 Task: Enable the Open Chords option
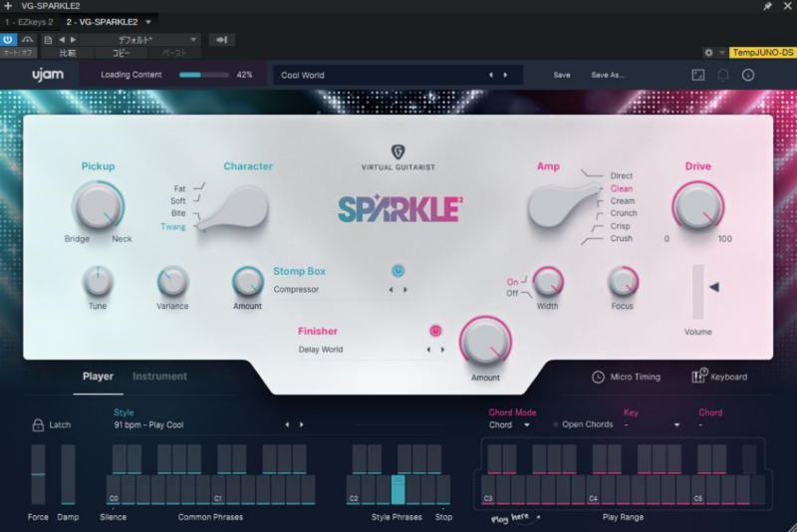(x=556, y=424)
